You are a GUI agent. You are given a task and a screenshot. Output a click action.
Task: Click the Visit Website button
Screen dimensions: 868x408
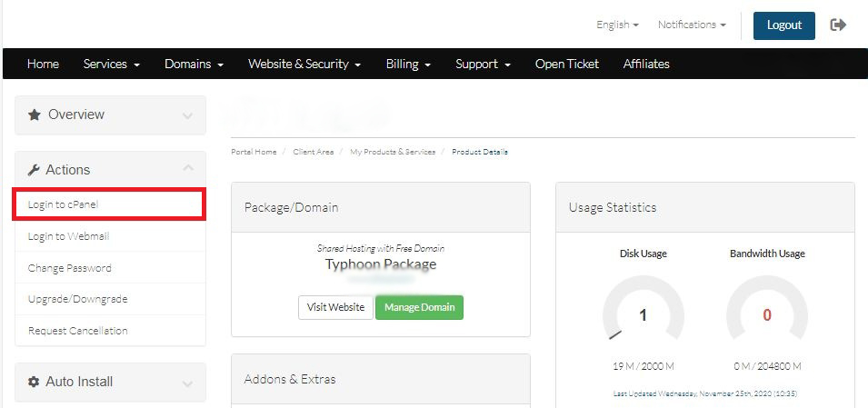335,307
